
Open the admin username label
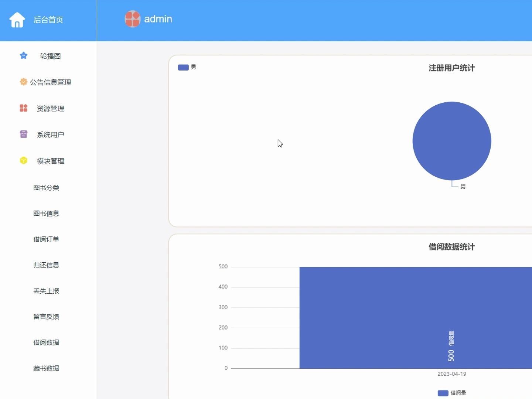point(158,19)
